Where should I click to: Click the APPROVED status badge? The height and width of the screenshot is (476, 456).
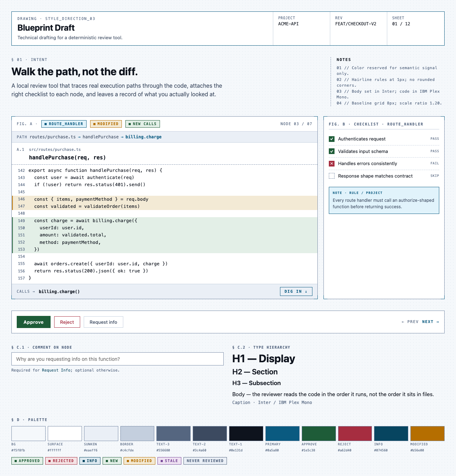27,461
